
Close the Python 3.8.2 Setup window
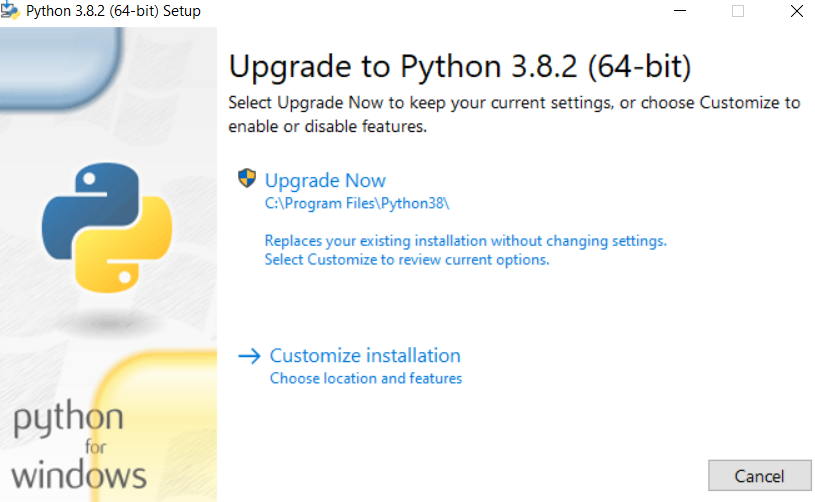click(796, 11)
